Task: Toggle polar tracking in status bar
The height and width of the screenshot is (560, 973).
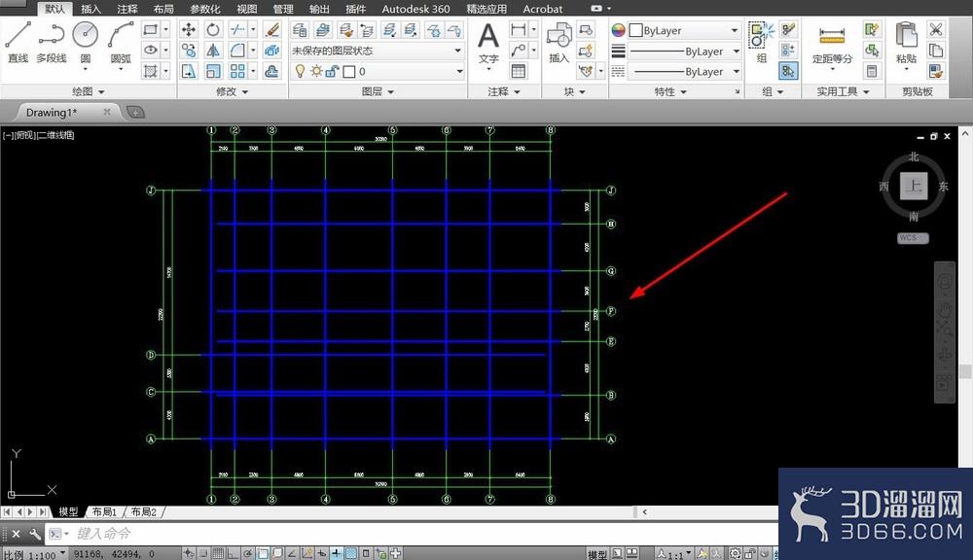Action: tap(247, 553)
